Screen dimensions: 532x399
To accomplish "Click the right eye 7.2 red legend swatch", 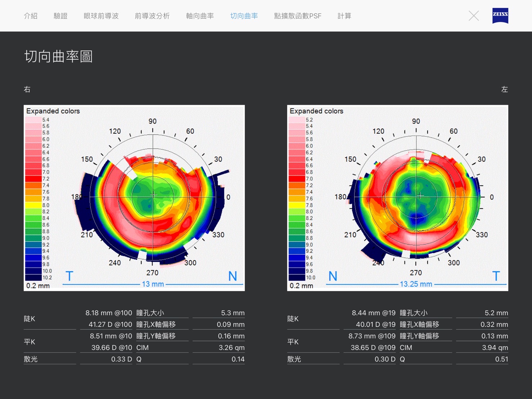I will [33, 179].
